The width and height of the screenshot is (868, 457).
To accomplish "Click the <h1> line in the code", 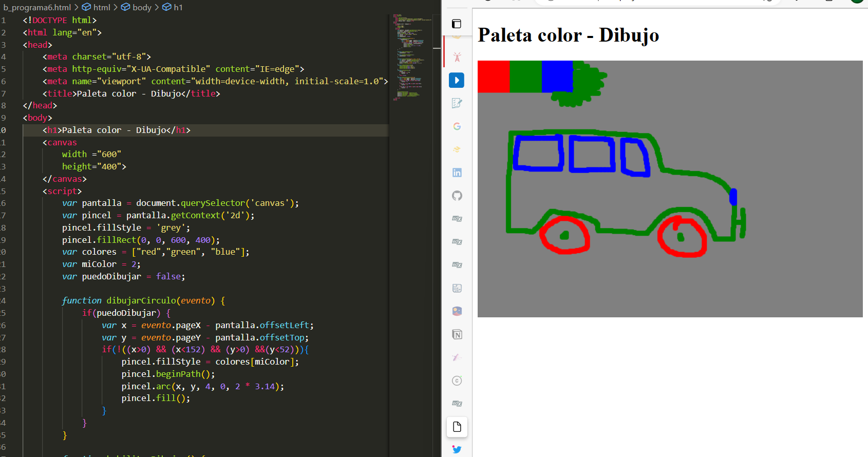I will (x=116, y=130).
